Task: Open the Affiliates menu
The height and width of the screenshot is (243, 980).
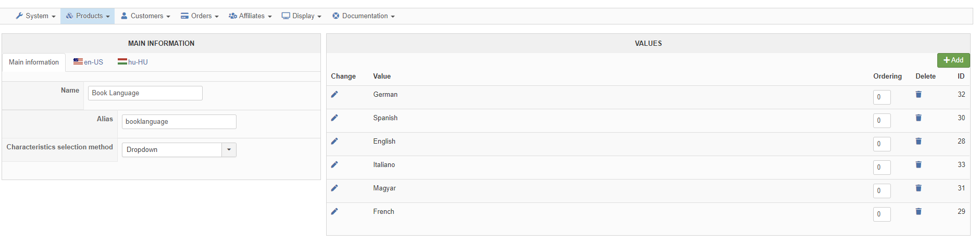Action: coord(250,16)
